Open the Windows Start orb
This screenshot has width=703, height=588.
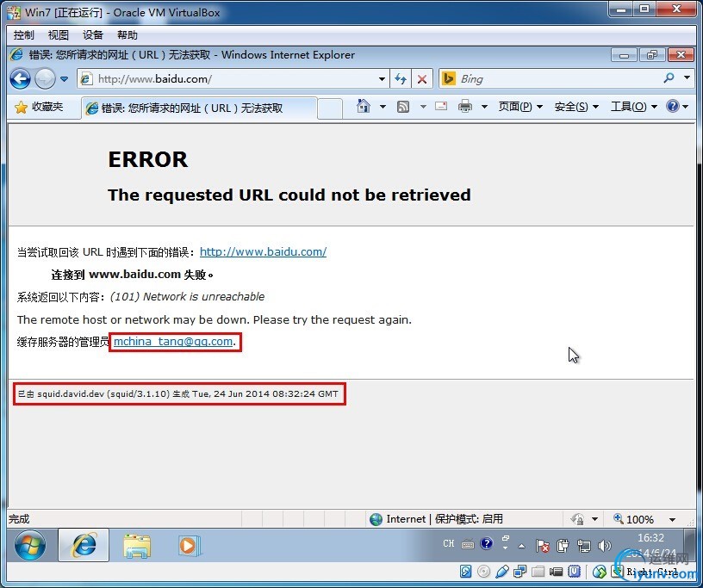(30, 546)
